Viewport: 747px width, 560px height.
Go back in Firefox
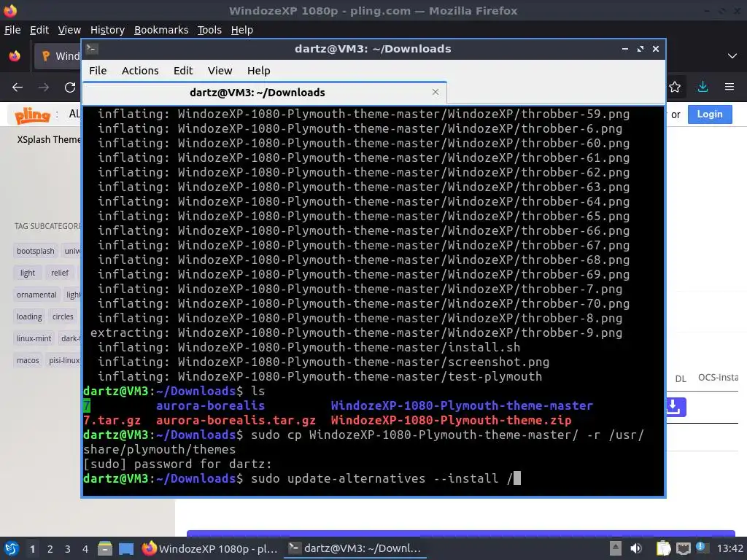pos(18,87)
